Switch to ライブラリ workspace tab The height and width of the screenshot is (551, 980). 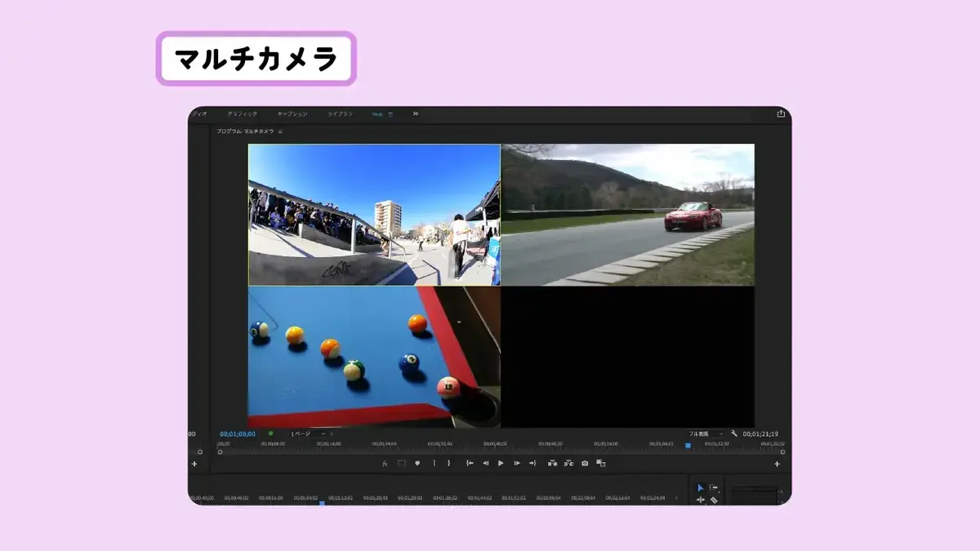pyautogui.click(x=340, y=113)
